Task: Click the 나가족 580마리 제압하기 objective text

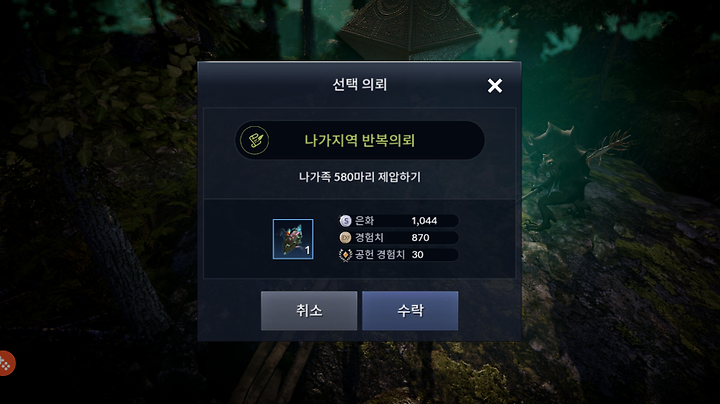Action: 360,177
